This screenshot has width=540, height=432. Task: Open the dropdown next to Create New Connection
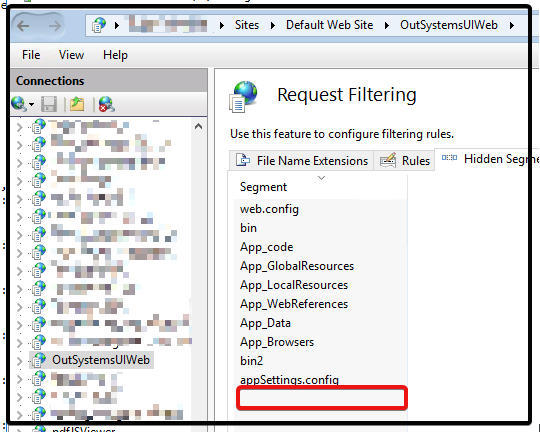[32, 104]
